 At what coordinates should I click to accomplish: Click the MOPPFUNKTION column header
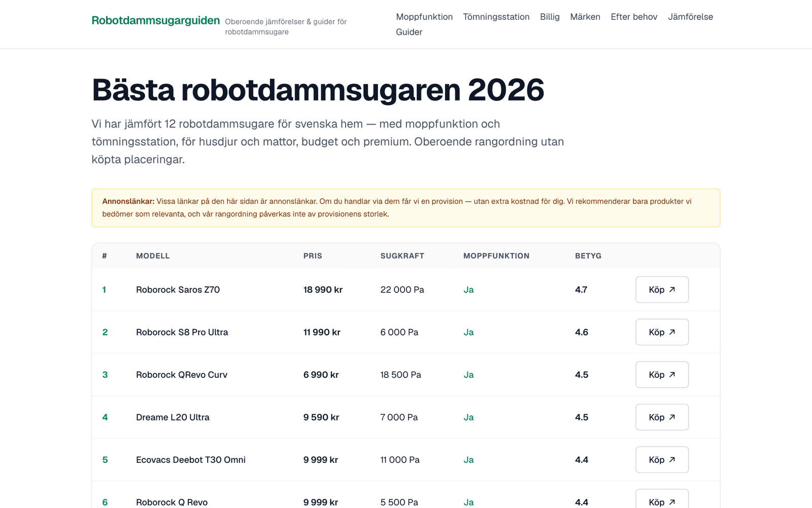coord(496,256)
